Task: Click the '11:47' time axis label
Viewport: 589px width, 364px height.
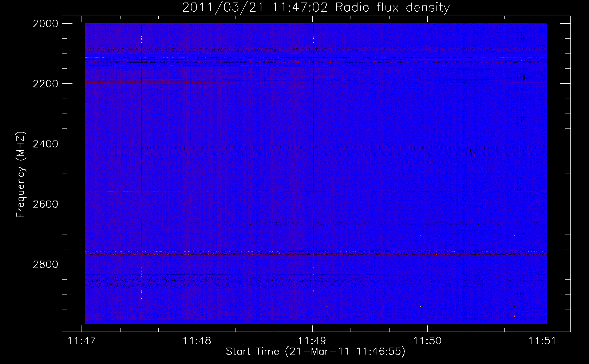Action: [82, 341]
